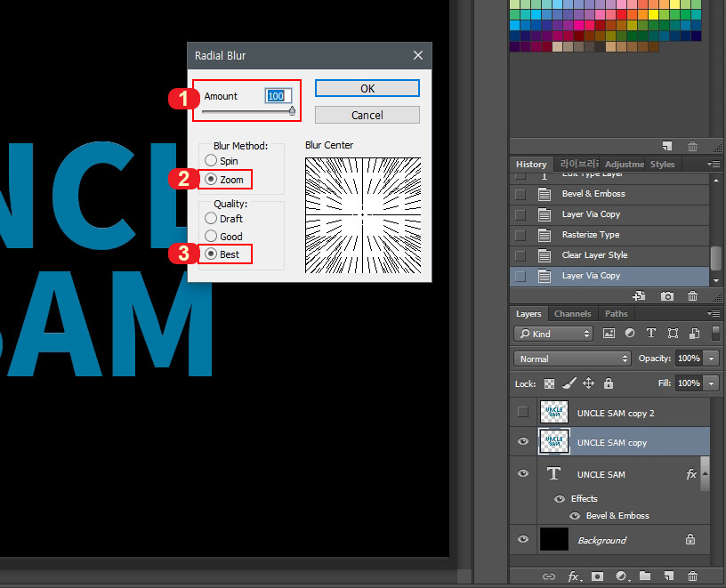
Task: Lock image pixels brush icon
Action: click(569, 383)
